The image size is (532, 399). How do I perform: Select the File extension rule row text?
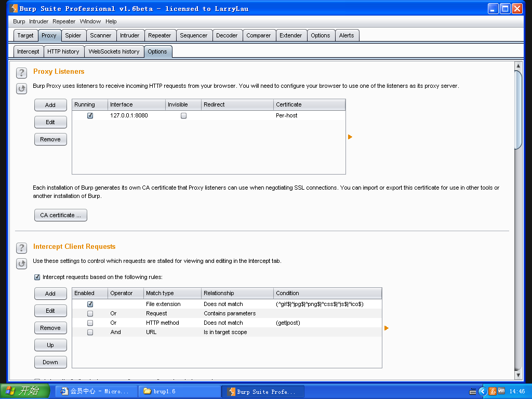pyautogui.click(x=163, y=304)
